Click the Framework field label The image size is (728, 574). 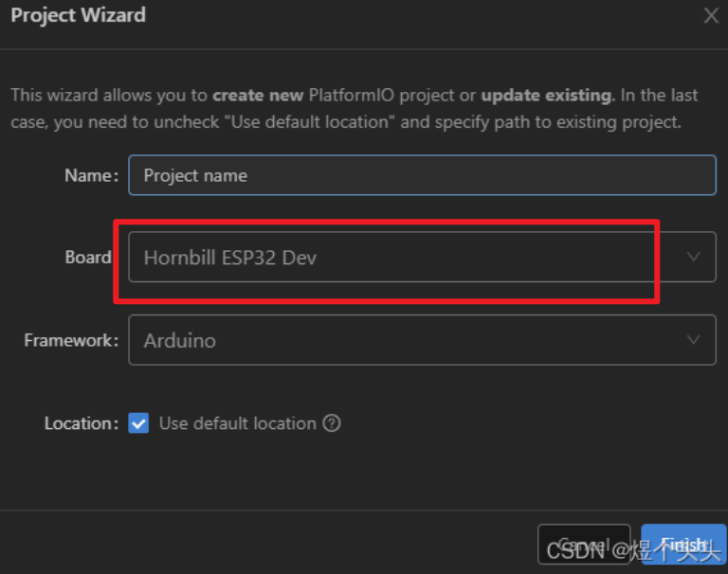coord(72,340)
